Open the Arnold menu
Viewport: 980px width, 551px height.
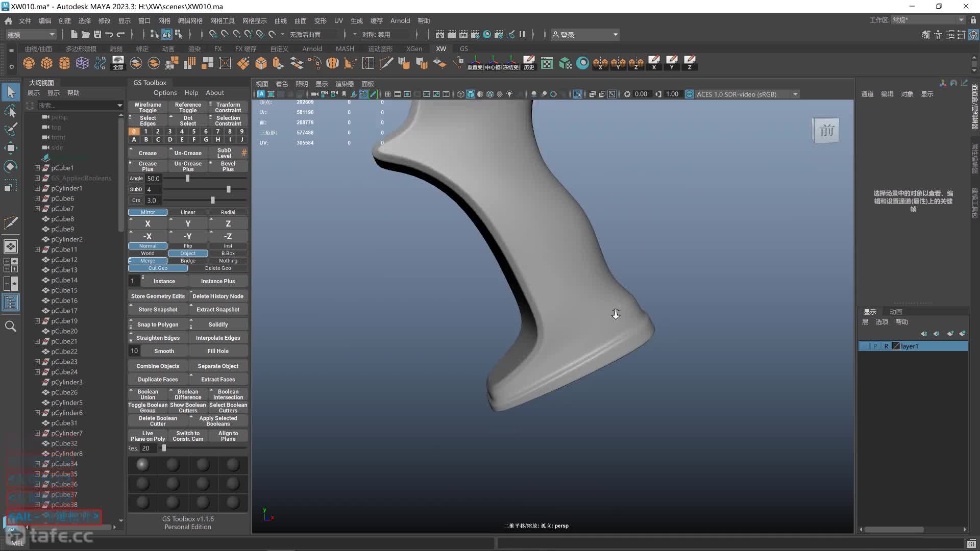pos(400,21)
